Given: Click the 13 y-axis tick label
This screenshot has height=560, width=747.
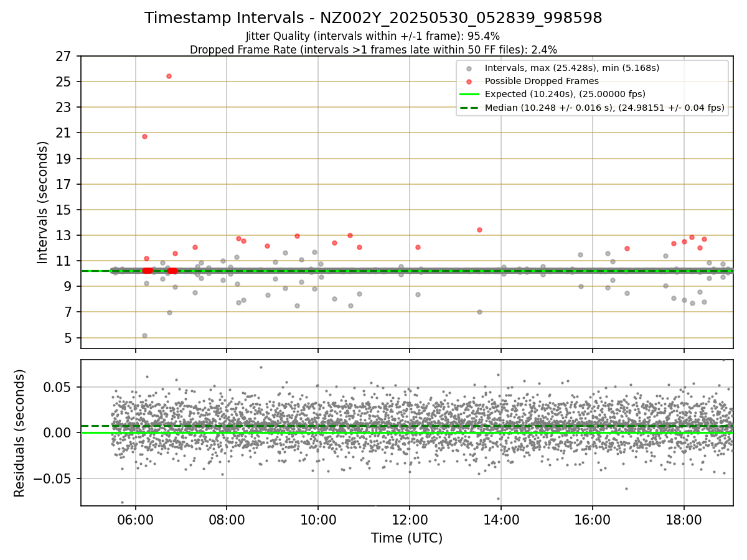Looking at the screenshot, I should 65,236.
